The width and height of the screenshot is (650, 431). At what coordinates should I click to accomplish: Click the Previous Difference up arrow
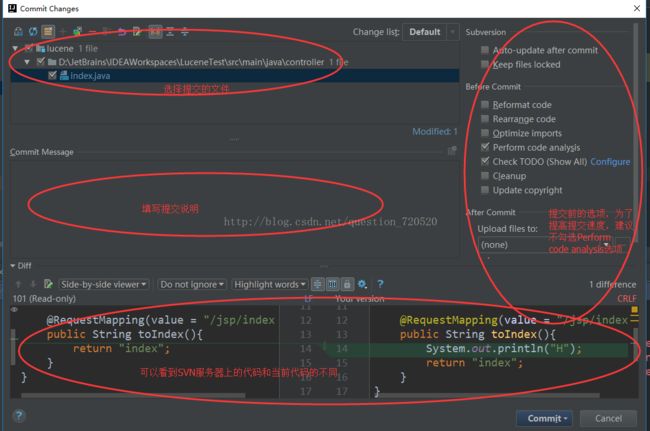18,284
